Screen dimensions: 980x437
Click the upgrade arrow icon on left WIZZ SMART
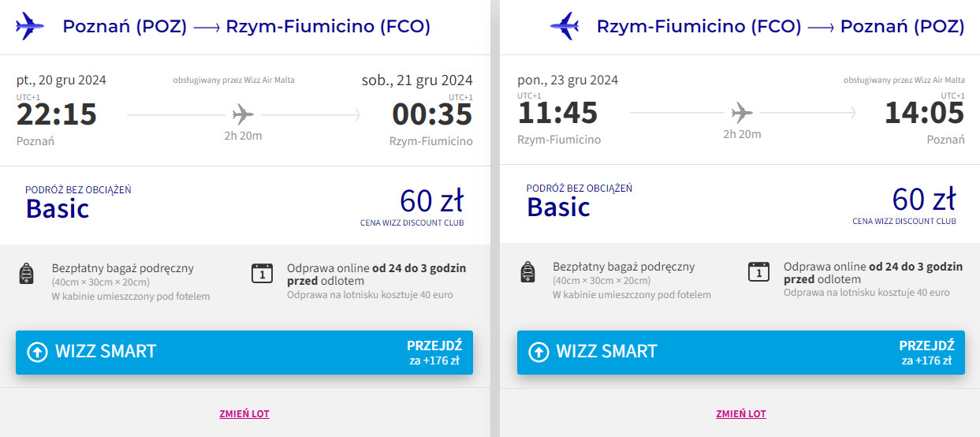point(37,352)
